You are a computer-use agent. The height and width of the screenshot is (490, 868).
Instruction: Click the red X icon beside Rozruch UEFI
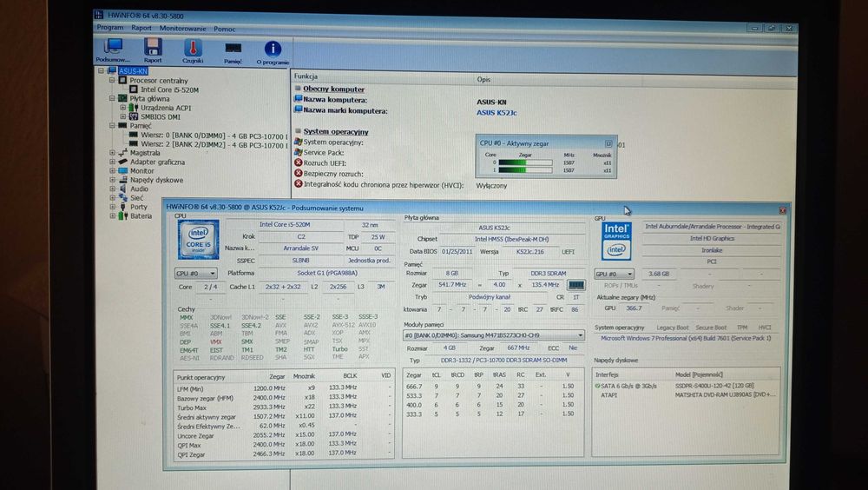click(x=298, y=162)
